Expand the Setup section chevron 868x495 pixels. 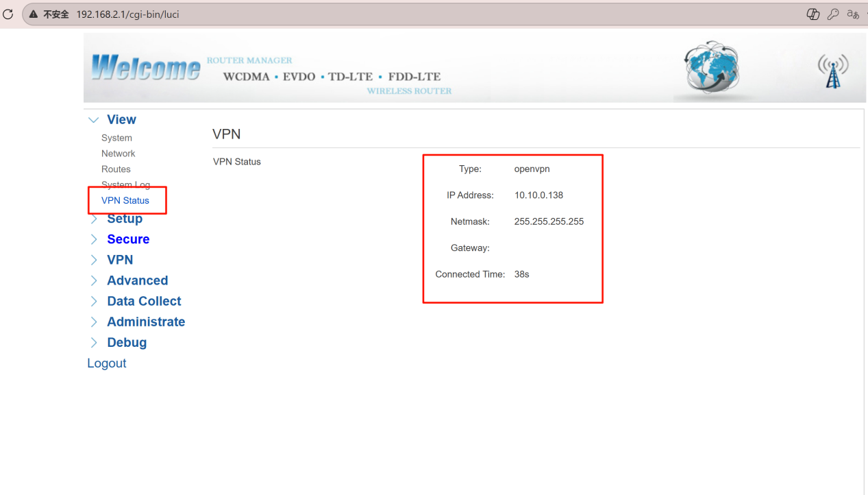pyautogui.click(x=94, y=219)
